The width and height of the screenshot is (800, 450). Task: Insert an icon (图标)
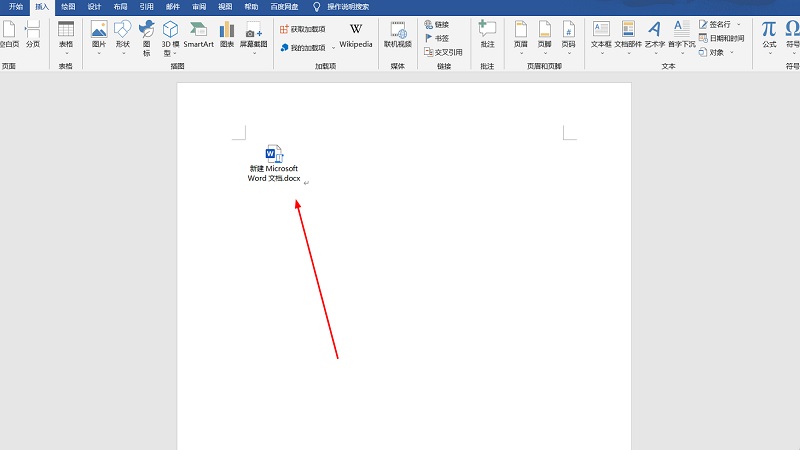(x=146, y=38)
